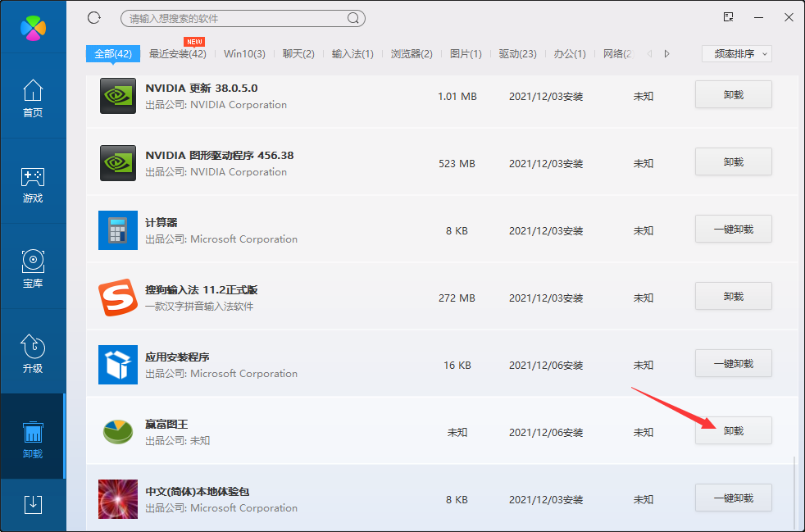Refresh the software list

pos(94,18)
